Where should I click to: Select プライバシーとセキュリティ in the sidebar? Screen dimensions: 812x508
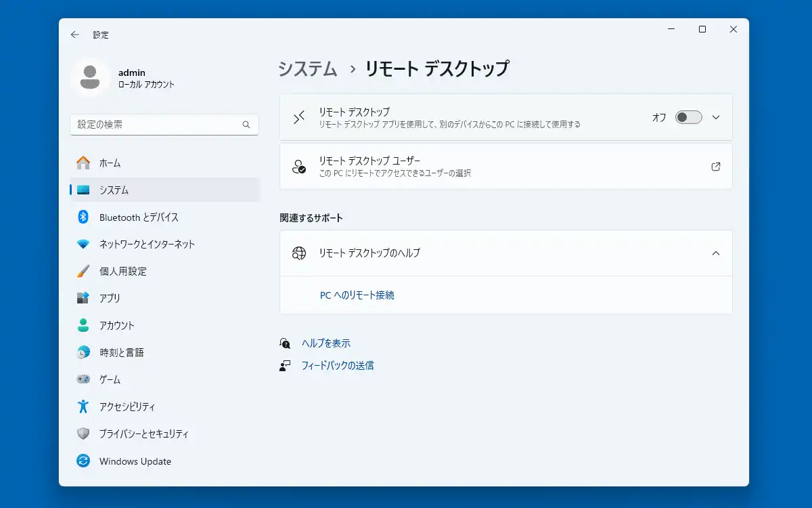tap(164, 433)
